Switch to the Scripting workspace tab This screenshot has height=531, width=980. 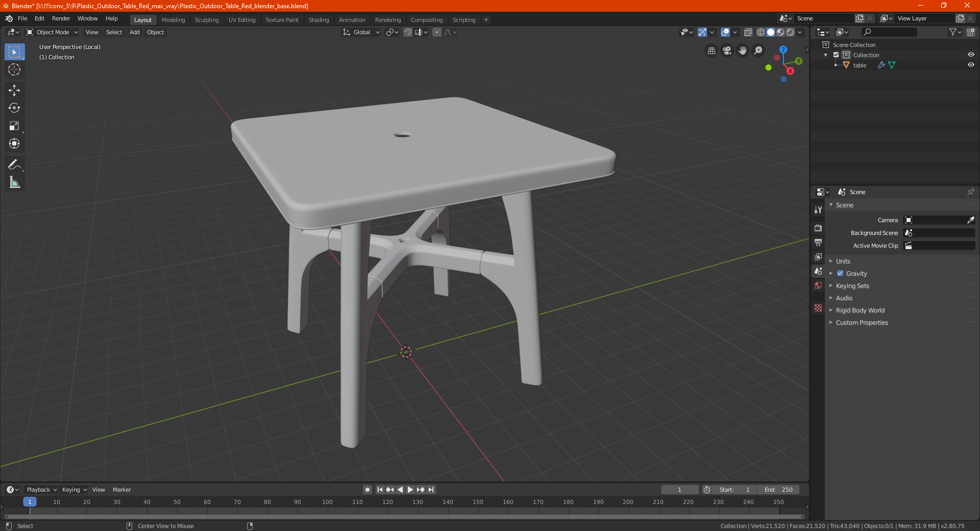[463, 20]
